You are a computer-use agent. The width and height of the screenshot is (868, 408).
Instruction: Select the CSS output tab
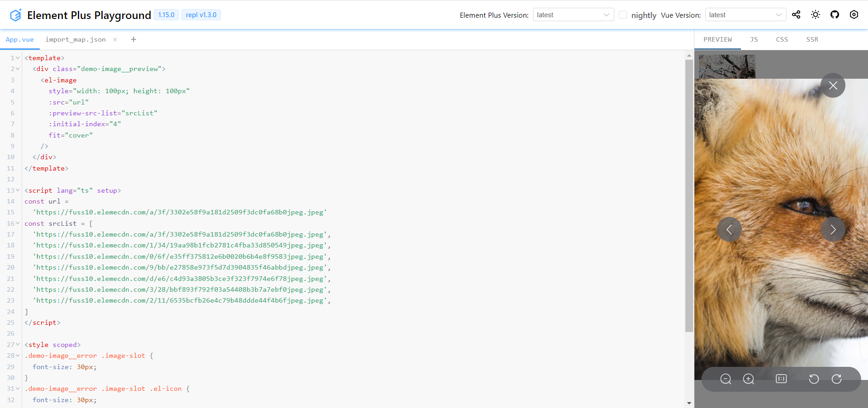click(782, 39)
